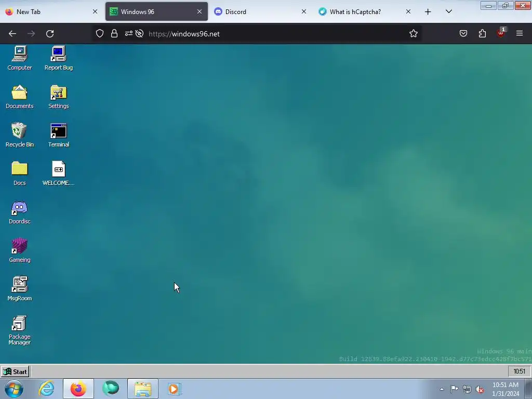
Task: Launch the Terminal shortcut
Action: pyautogui.click(x=58, y=135)
